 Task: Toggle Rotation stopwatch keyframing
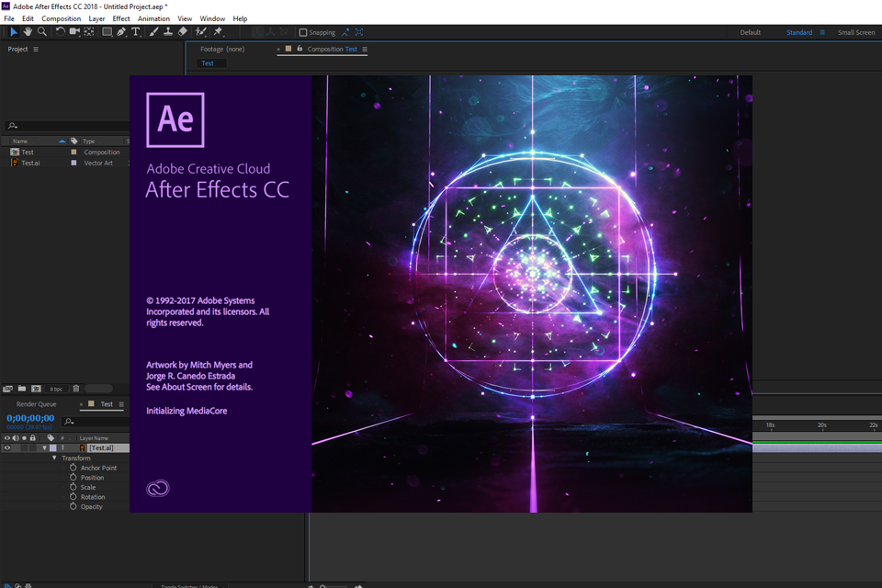pos(73,496)
